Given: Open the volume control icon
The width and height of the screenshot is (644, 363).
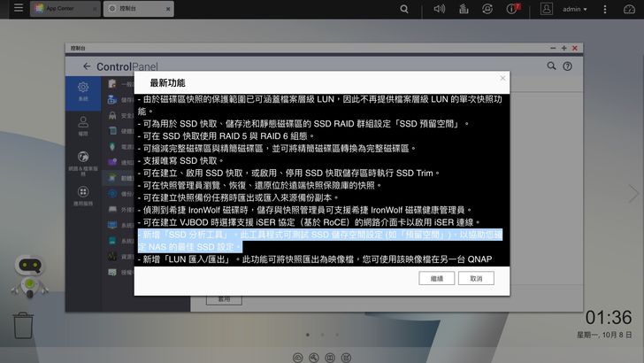Looking at the screenshot, I should [440, 9].
